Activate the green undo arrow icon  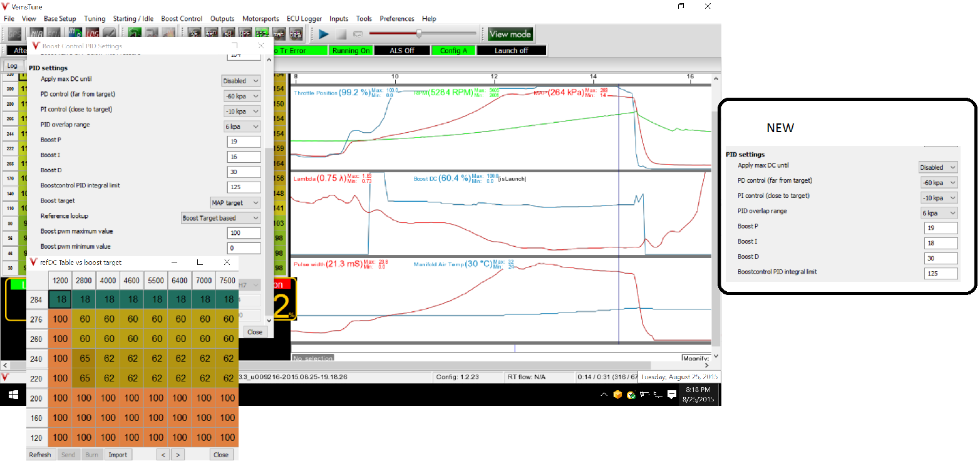(x=135, y=33)
